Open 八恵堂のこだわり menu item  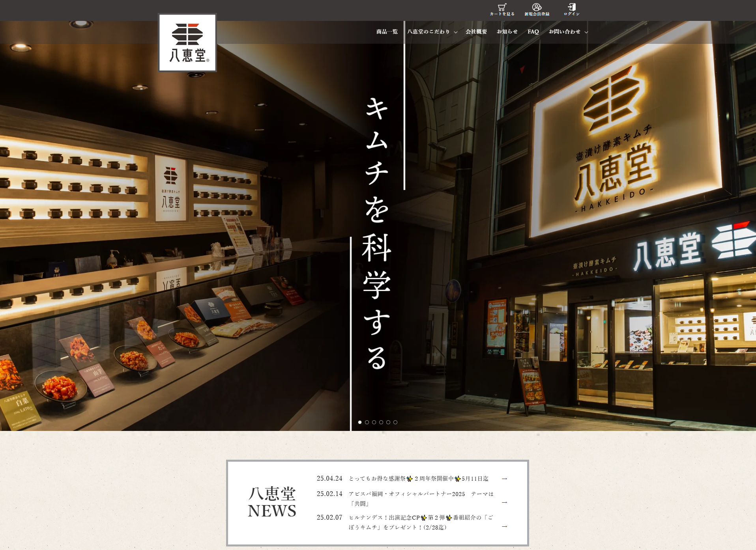click(429, 32)
